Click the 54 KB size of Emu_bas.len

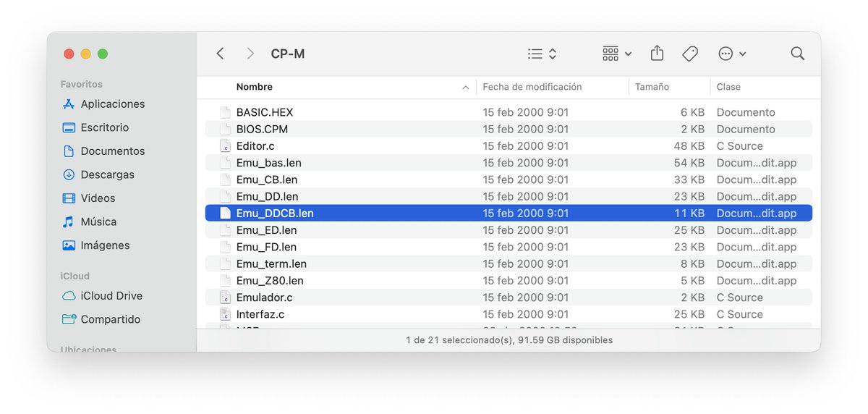pyautogui.click(x=689, y=163)
